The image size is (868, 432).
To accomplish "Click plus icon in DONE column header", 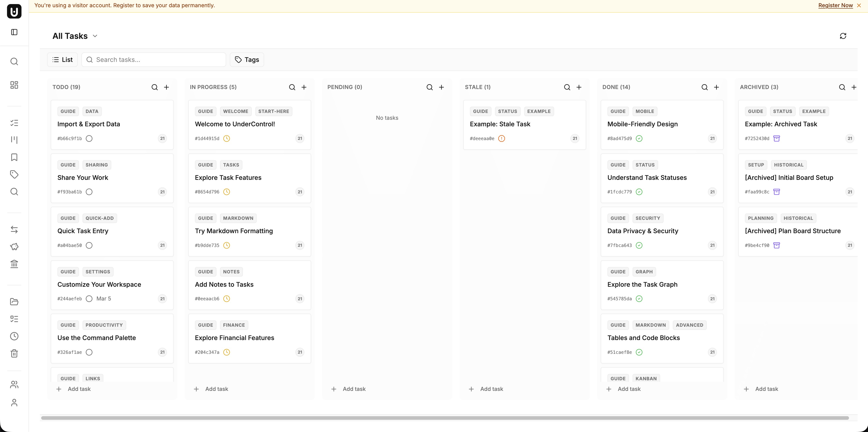I will [716, 87].
